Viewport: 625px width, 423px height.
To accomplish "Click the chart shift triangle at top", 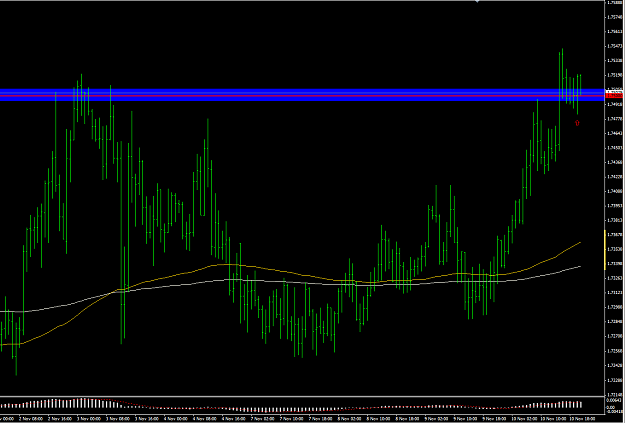I will pos(477,1).
